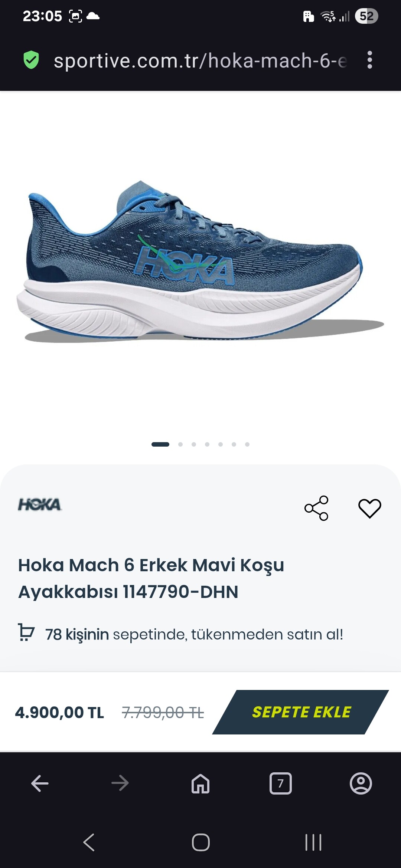Open the tab switcher showing 7

(281, 783)
